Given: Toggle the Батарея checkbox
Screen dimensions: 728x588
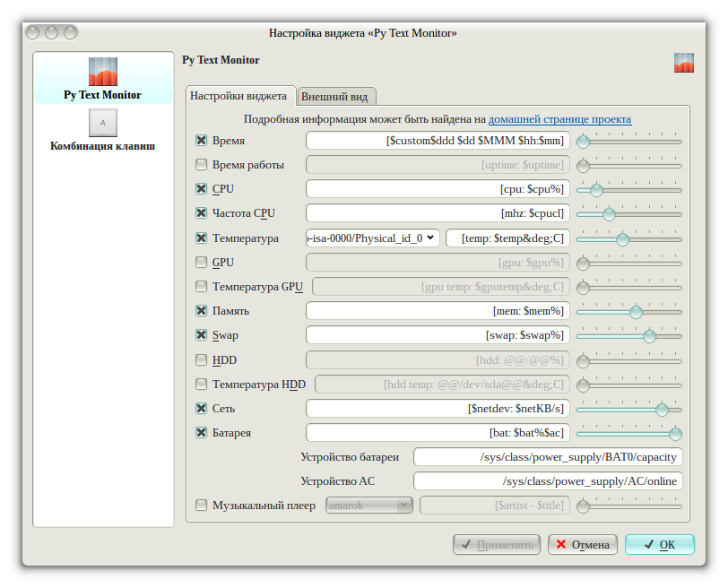Looking at the screenshot, I should click(202, 433).
